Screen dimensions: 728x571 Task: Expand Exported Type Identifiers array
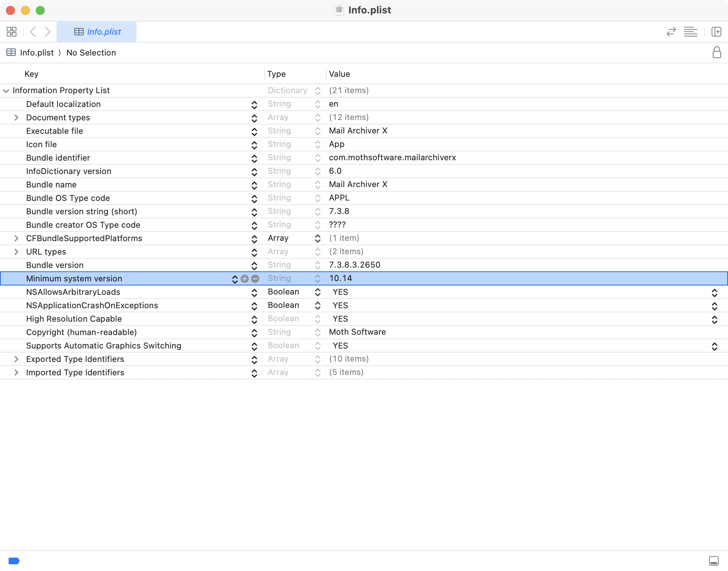click(16, 359)
